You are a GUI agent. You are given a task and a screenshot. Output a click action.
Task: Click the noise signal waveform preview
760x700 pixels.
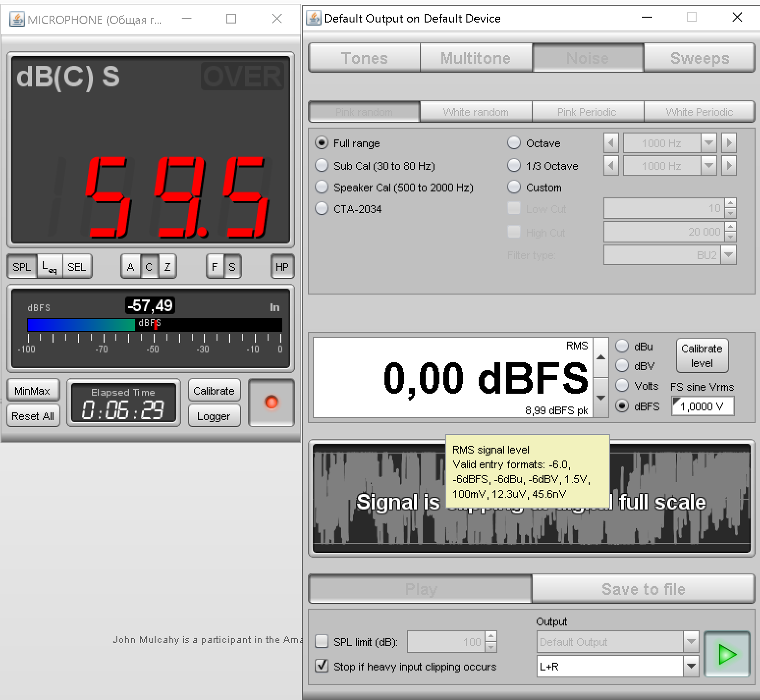coord(531,498)
